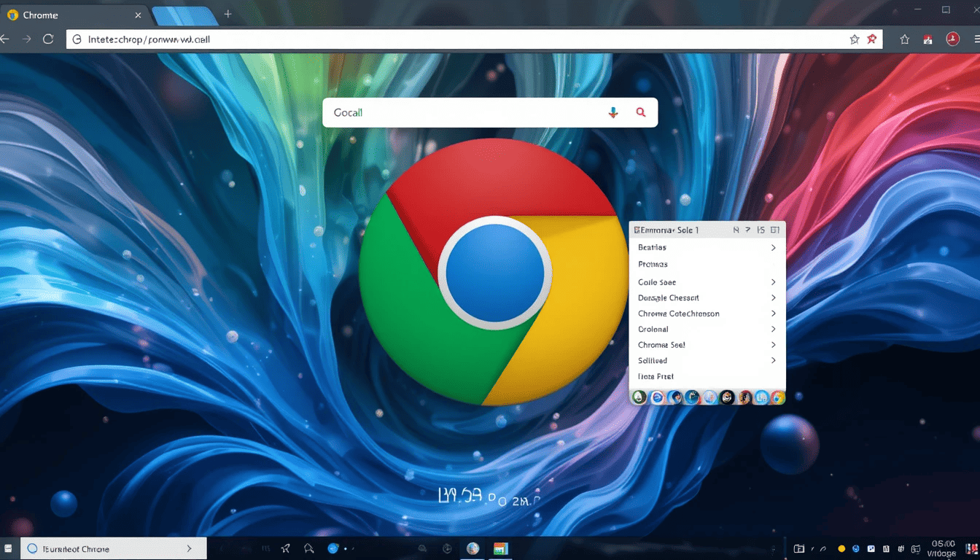Click the yellow dot tray icon
This screenshot has width=980, height=560.
(841, 548)
